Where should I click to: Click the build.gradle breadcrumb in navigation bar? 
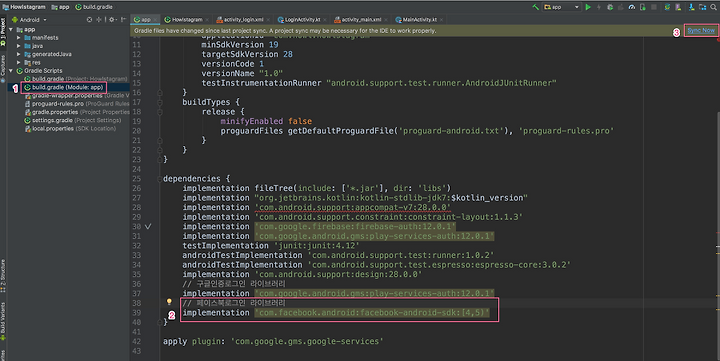(94, 7)
